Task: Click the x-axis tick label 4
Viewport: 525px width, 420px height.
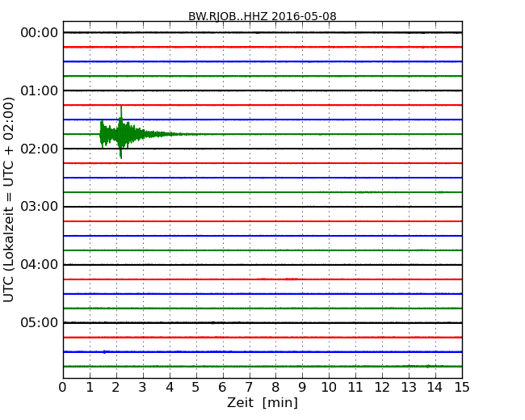Action: coord(170,388)
